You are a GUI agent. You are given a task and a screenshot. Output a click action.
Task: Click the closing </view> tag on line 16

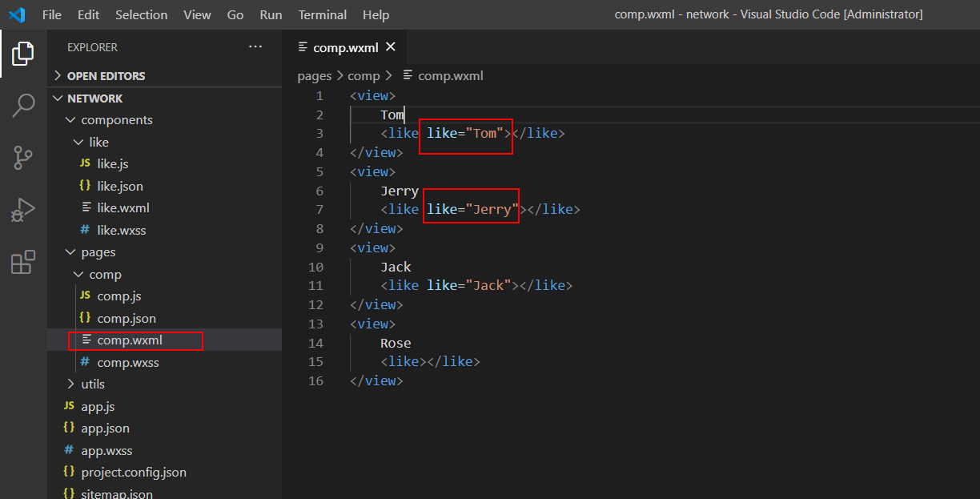[376, 381]
